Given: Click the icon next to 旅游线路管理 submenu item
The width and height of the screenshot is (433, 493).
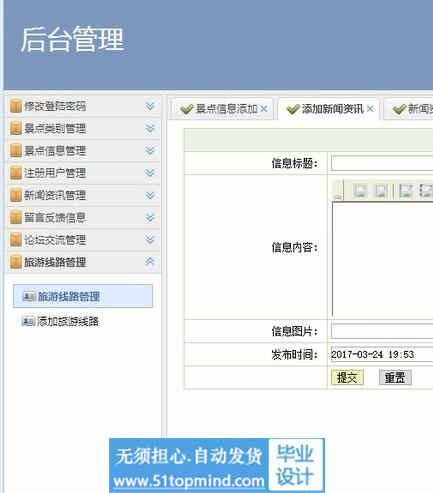Looking at the screenshot, I should [29, 296].
